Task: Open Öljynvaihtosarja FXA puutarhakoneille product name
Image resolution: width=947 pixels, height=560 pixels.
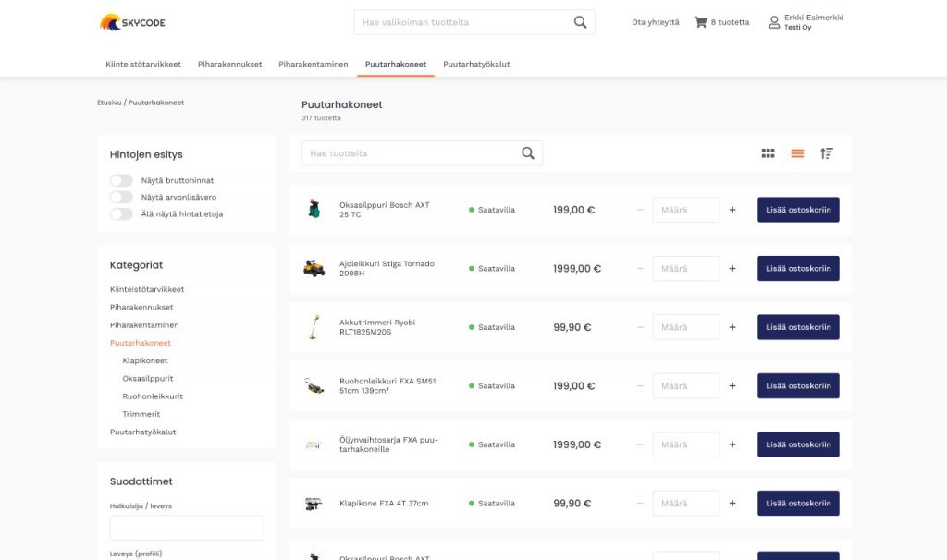Action: (x=388, y=444)
